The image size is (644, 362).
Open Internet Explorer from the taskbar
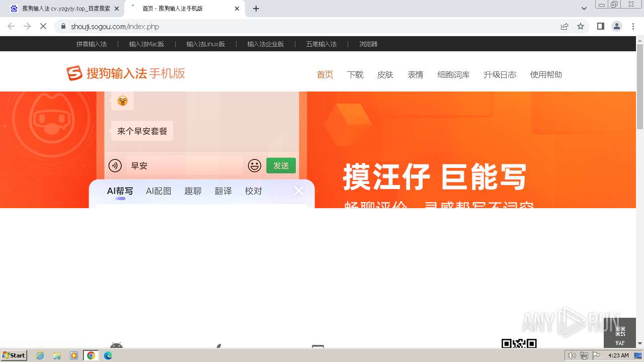pyautogui.click(x=40, y=355)
